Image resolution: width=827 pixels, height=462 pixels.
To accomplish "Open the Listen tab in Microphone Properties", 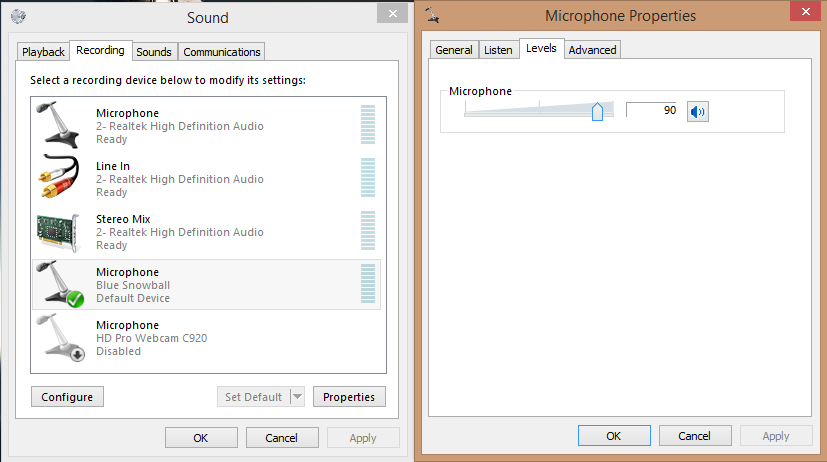I will click(x=498, y=50).
